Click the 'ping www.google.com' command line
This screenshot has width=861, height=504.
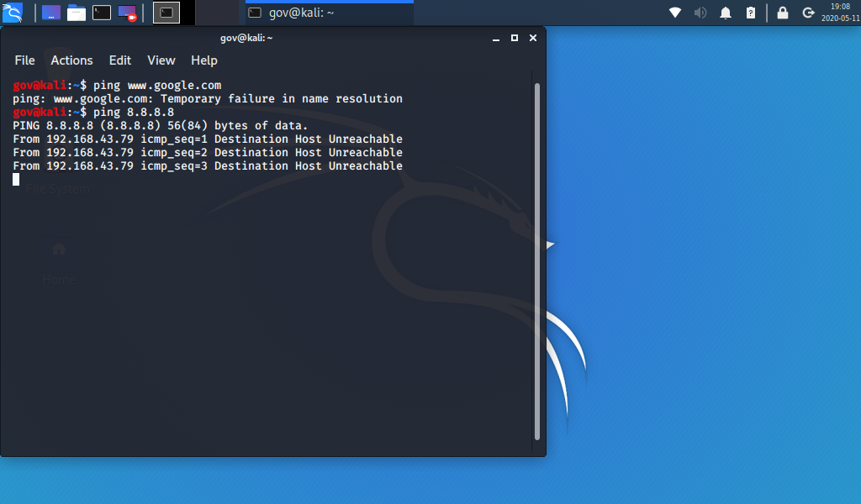(x=117, y=85)
